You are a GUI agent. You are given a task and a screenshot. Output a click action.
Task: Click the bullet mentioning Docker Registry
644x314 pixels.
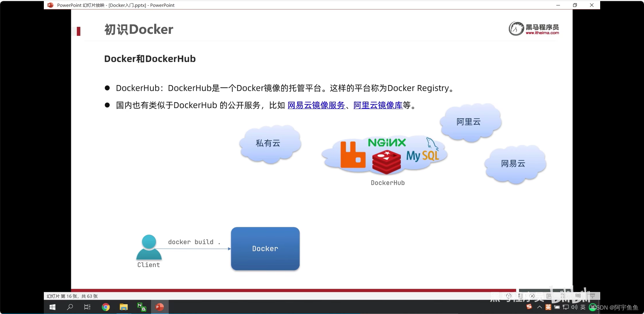(x=285, y=88)
